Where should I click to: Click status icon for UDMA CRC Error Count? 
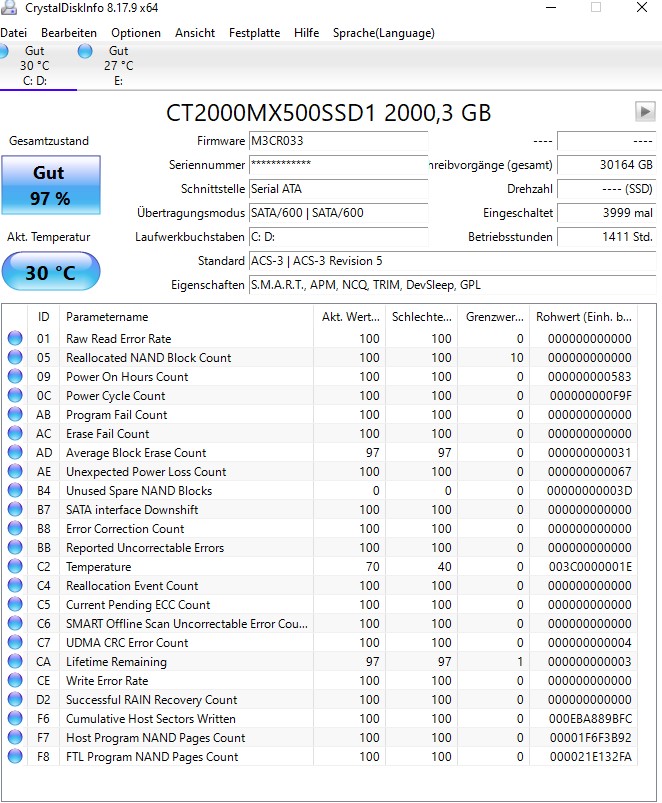[15, 642]
